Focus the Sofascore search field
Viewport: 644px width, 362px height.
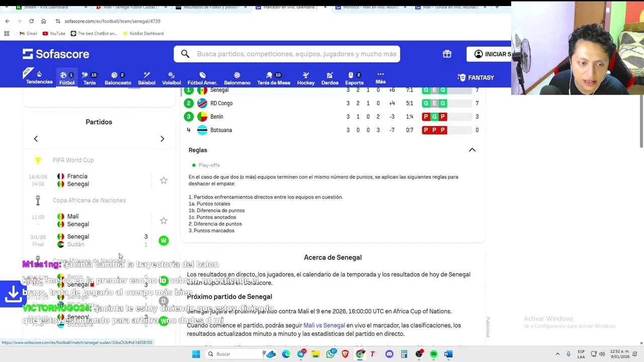click(x=287, y=54)
